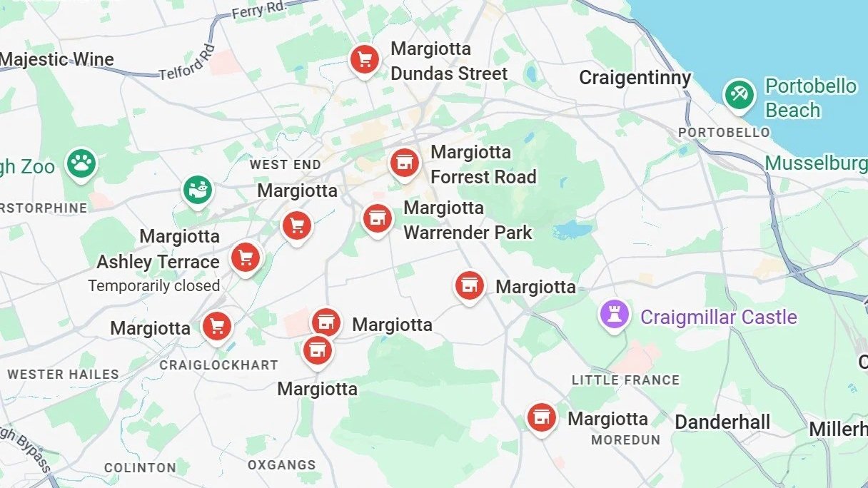Open the Margiotta Warrender Park store pin
The width and height of the screenshot is (868, 488).
coord(378,219)
